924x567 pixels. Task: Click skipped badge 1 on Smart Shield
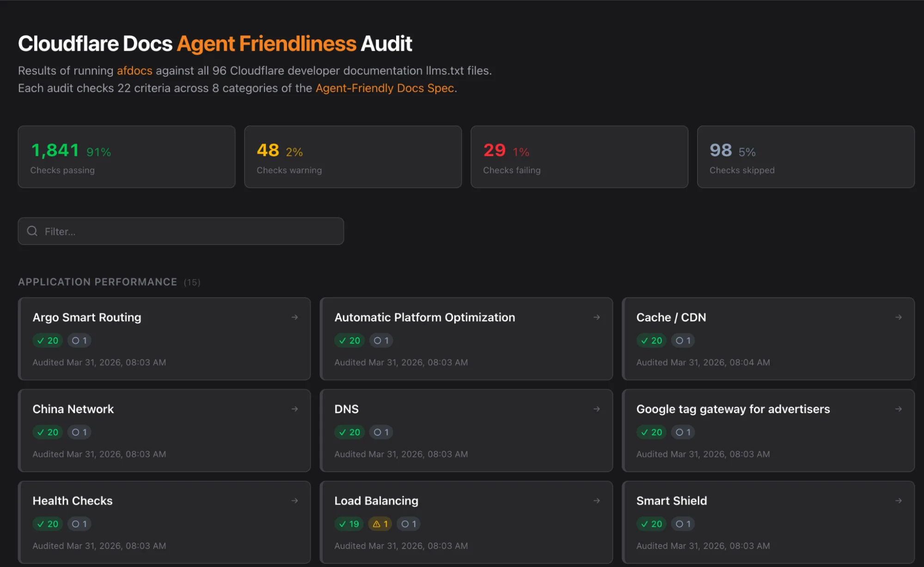click(x=683, y=524)
